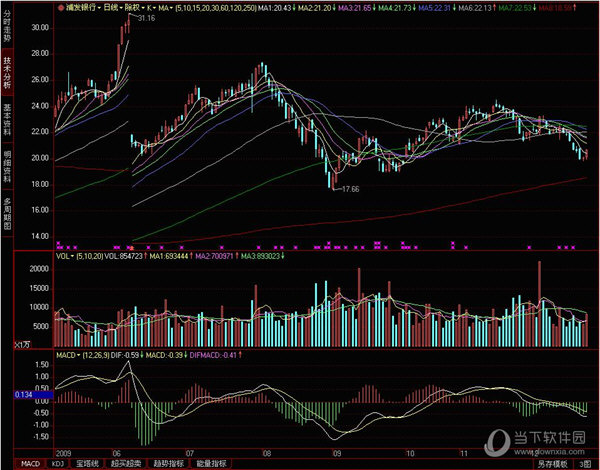Click the 17.66 low price label
Screen dimensions: 600x470
pos(350,189)
